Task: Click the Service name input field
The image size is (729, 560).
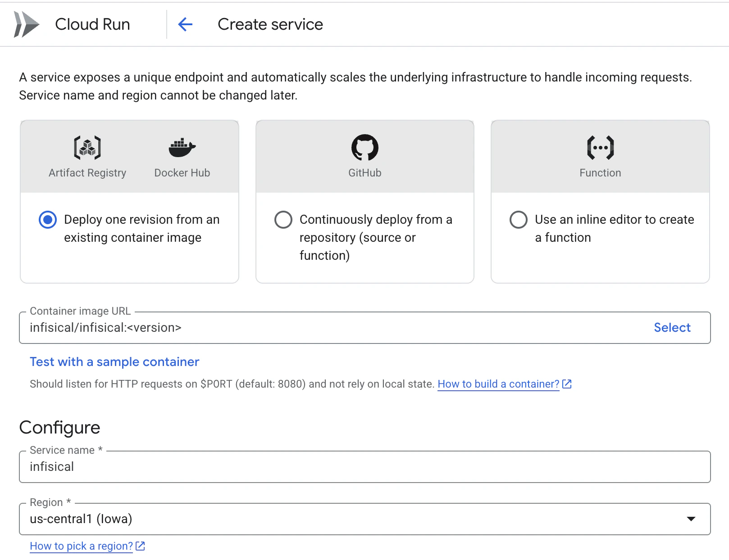Action: pyautogui.click(x=365, y=467)
